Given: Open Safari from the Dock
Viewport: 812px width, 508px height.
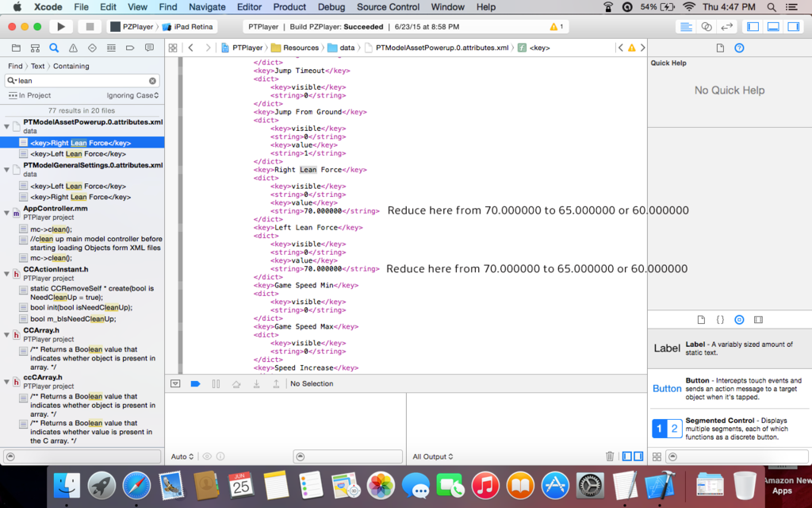Looking at the screenshot, I should [136, 486].
